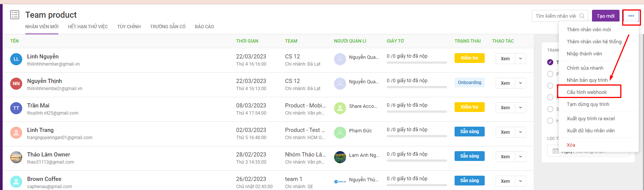The image size is (644, 190).
Task: Open the TÙY CHỈNH tab
Action: (x=129, y=27)
